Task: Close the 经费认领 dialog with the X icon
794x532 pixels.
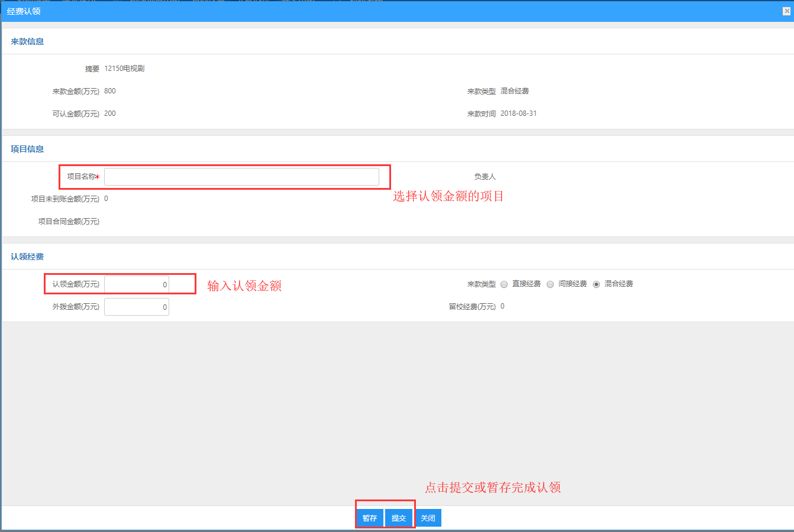Action: point(786,11)
